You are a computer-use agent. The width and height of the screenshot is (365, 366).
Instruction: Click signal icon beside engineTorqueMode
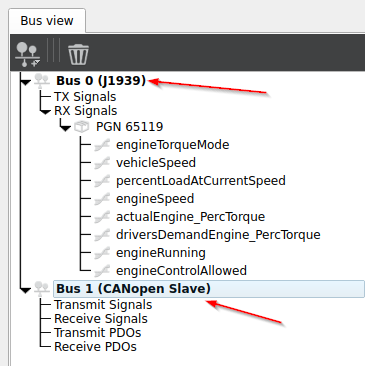point(102,145)
